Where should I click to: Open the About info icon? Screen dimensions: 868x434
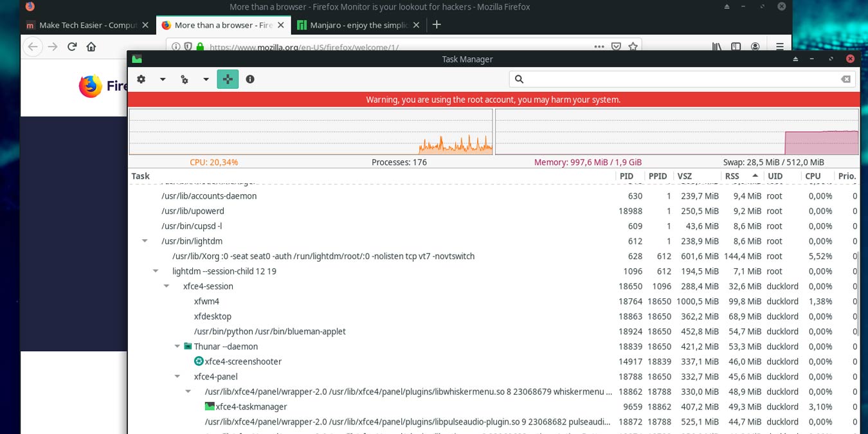tap(250, 78)
